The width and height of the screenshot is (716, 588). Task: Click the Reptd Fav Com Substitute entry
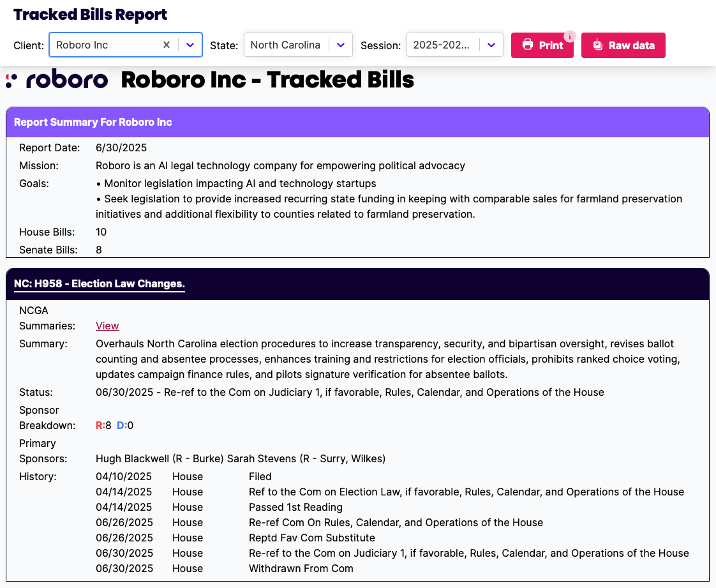click(x=312, y=538)
